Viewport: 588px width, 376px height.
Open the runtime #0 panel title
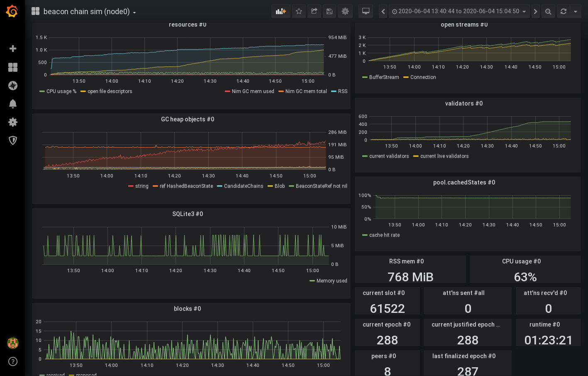pyautogui.click(x=544, y=324)
